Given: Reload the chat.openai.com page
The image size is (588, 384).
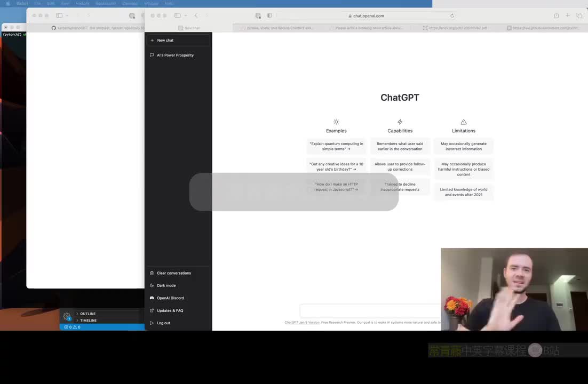Looking at the screenshot, I should [x=452, y=16].
